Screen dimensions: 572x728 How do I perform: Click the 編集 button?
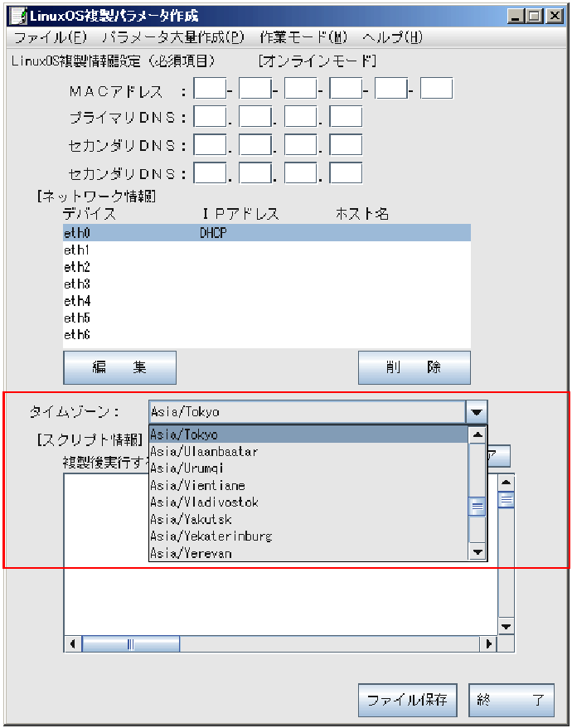pyautogui.click(x=119, y=367)
